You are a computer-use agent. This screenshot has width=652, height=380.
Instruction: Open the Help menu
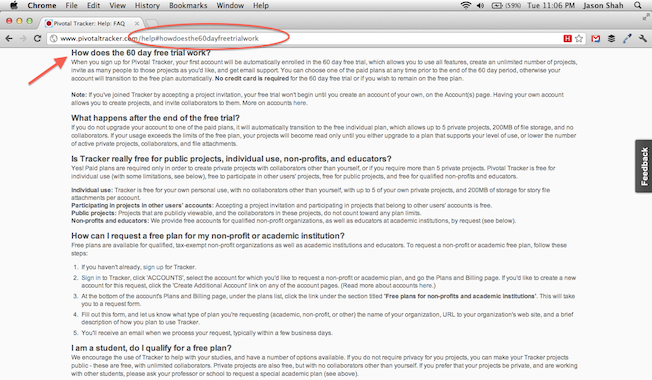pyautogui.click(x=261, y=5)
